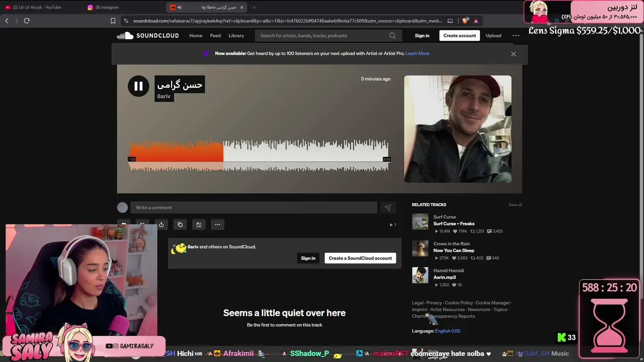The image size is (644, 362).
Task: Open the Upload page
Action: click(493, 36)
